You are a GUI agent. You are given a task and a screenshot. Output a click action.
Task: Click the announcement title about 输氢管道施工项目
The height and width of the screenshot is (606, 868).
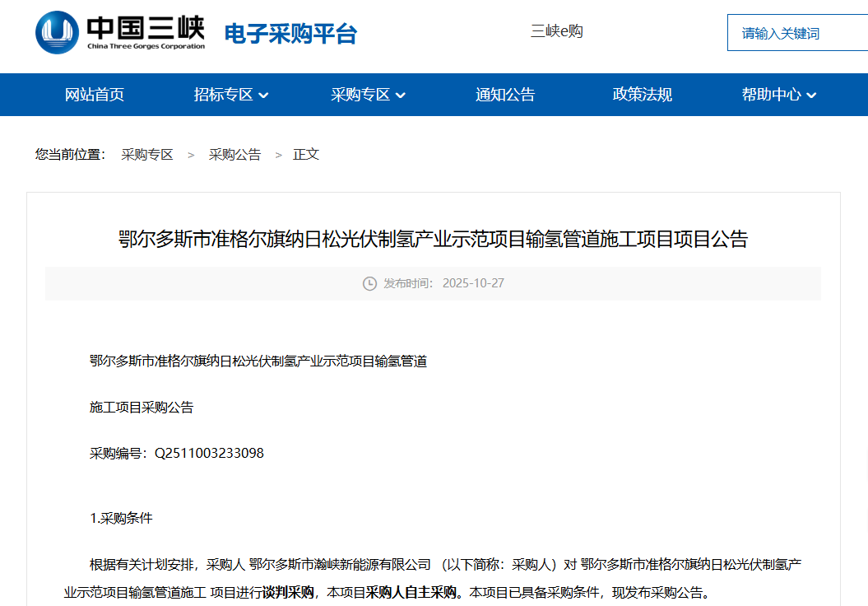coord(434,239)
